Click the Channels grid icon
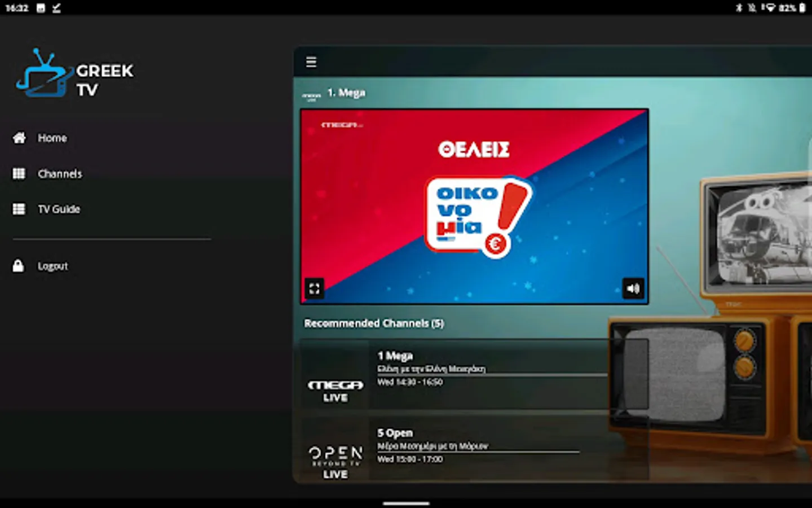The image size is (812, 508). [19, 173]
